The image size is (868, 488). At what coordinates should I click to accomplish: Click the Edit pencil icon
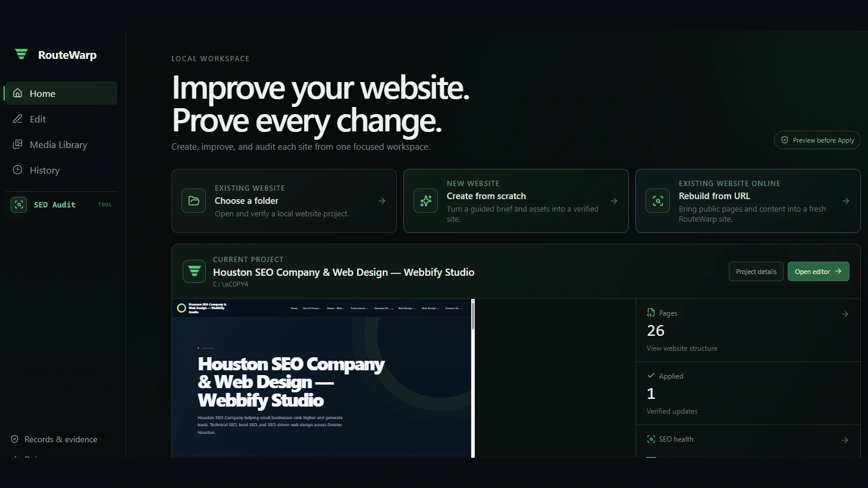pyautogui.click(x=18, y=119)
